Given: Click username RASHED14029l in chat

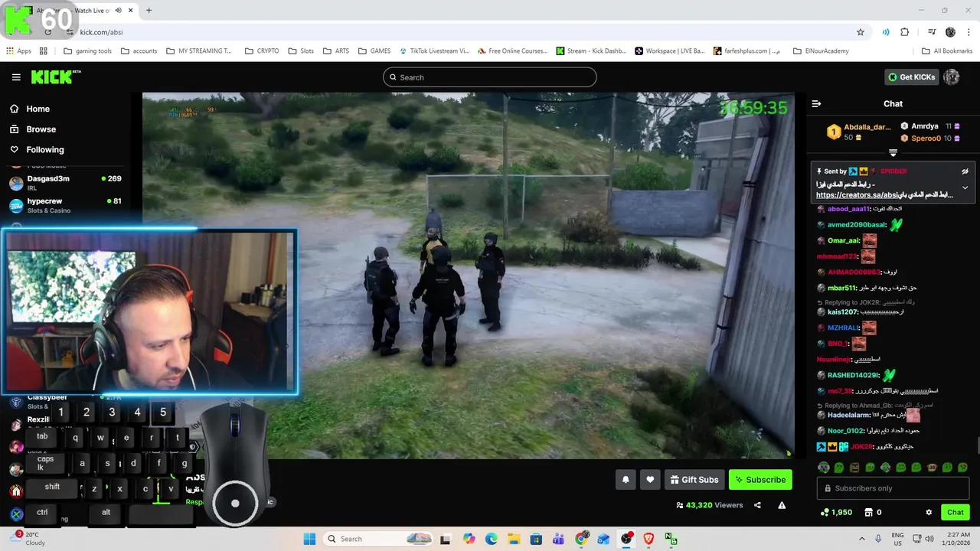Looking at the screenshot, I should [853, 376].
